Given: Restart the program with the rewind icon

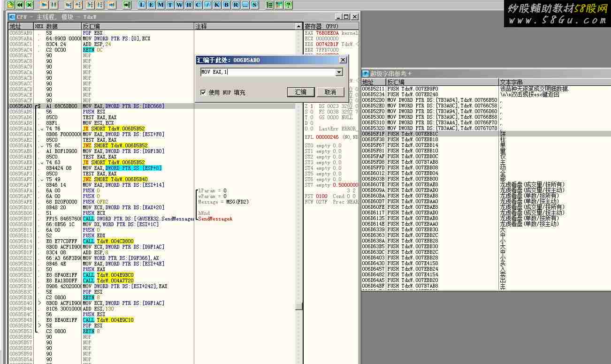Looking at the screenshot, I should click(x=20, y=5).
